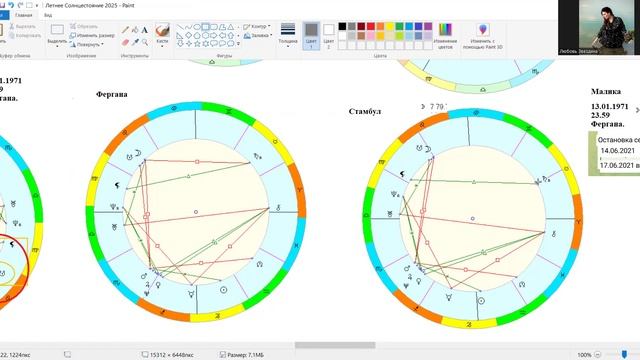The height and width of the screenshot is (360, 640).
Task: Switch to the Вид tab
Action: coord(48,15)
